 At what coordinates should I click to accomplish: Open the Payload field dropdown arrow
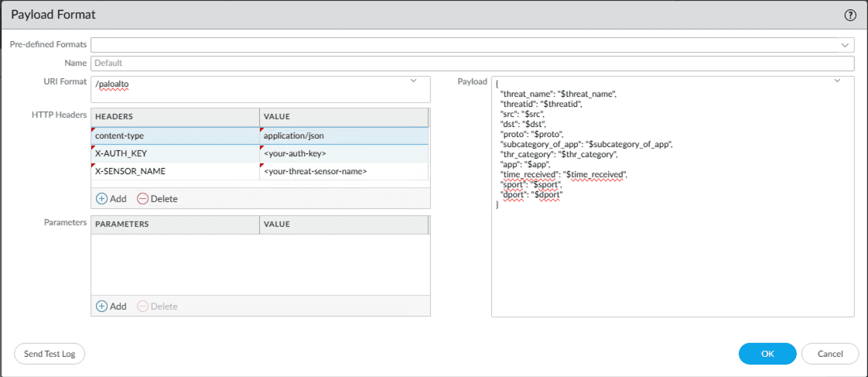click(837, 81)
